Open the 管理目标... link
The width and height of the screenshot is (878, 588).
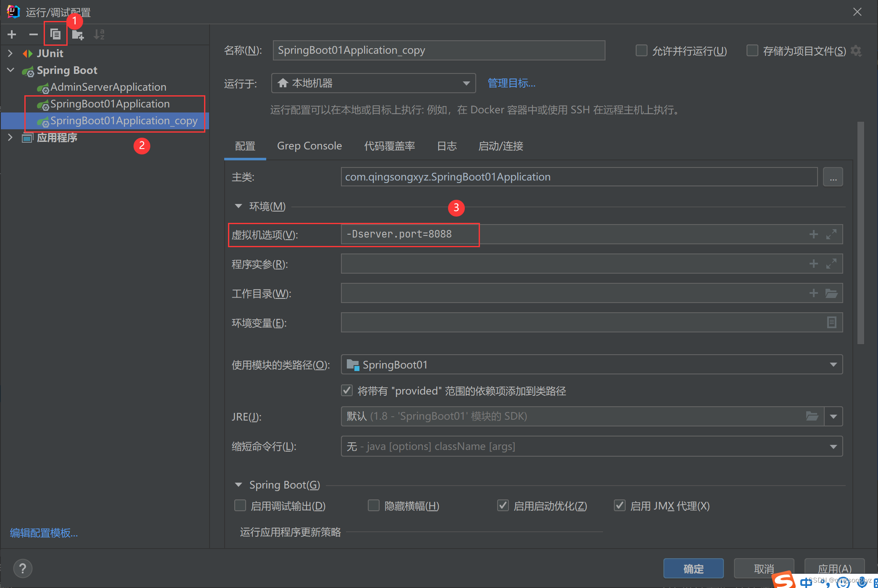pyautogui.click(x=511, y=83)
